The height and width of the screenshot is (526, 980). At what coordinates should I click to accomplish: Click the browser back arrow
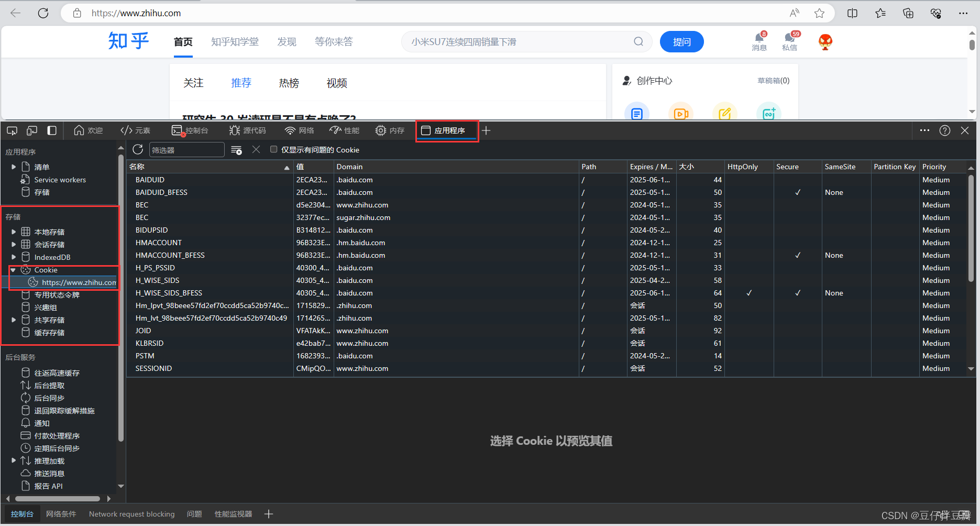16,13
